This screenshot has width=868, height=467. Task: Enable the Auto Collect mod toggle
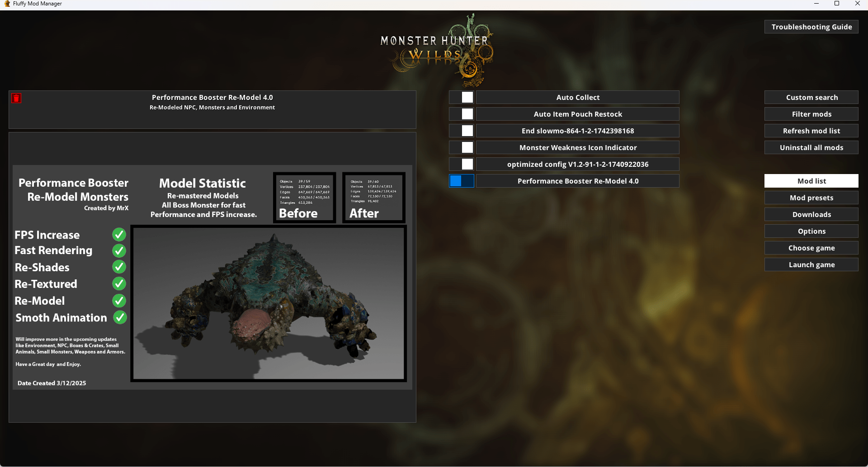462,98
